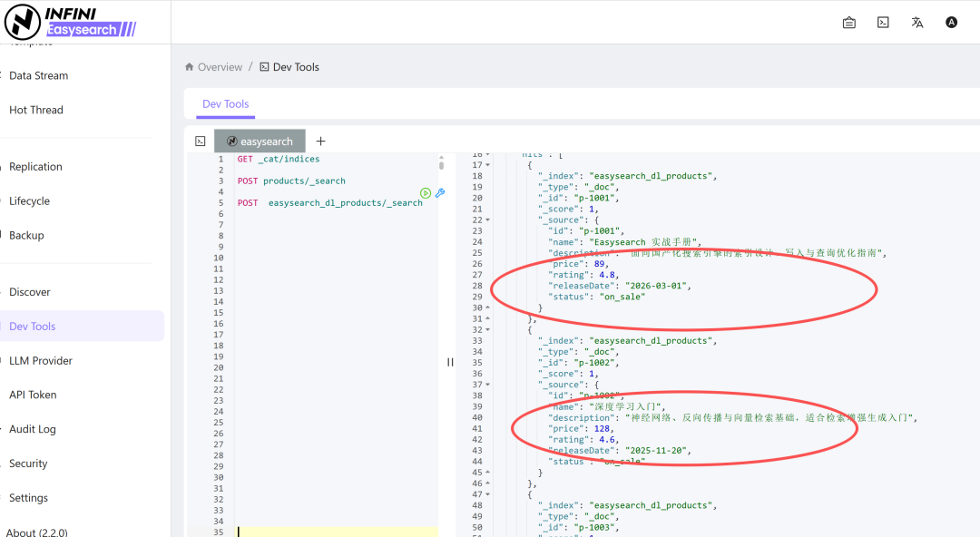
Task: Collapse fold arrow at output line 32
Action: (x=487, y=329)
